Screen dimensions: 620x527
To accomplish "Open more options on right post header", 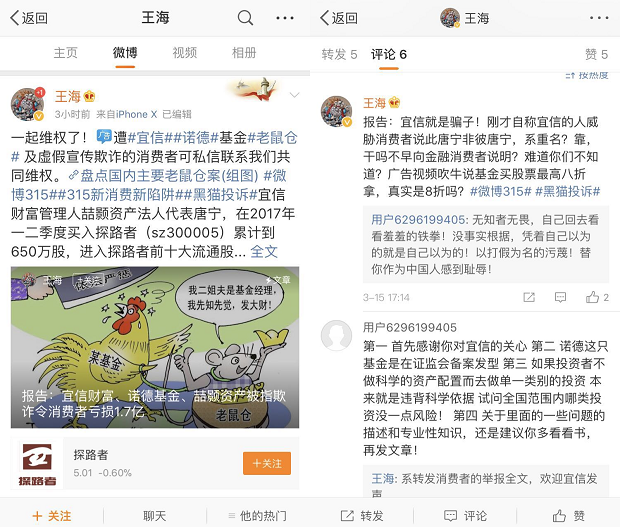I will pyautogui.click(x=599, y=18).
